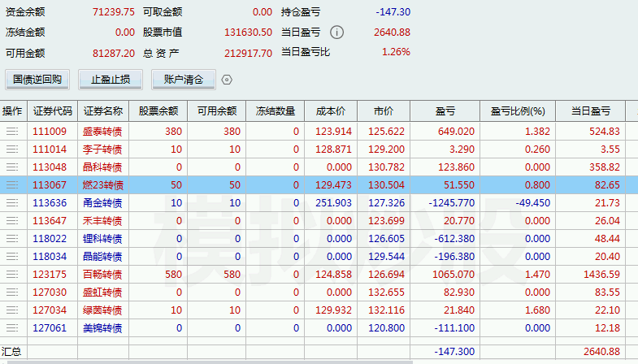The width and height of the screenshot is (638, 364).
Task: Select security code 111014
Action: tap(50, 149)
